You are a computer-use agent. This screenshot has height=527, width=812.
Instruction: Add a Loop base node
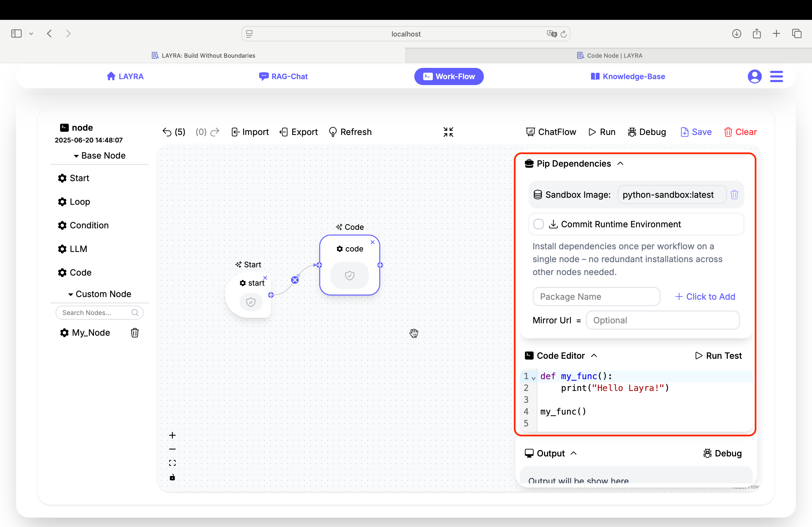pyautogui.click(x=74, y=202)
